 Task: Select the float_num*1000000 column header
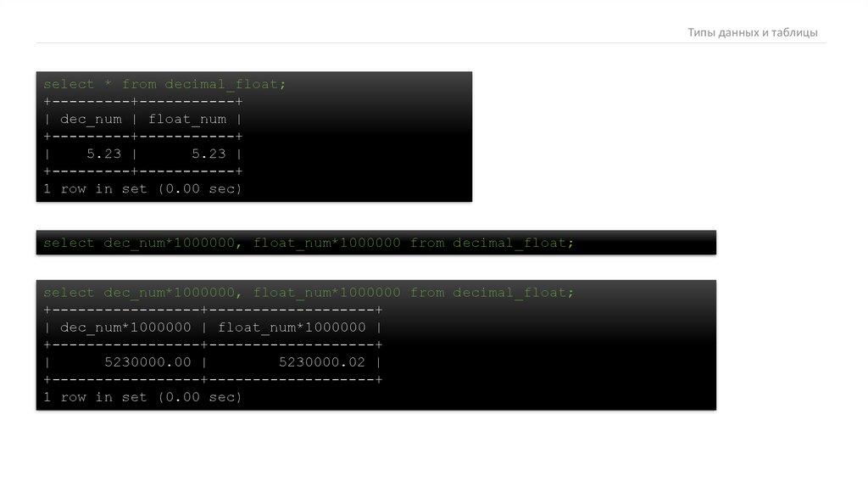pos(292,327)
